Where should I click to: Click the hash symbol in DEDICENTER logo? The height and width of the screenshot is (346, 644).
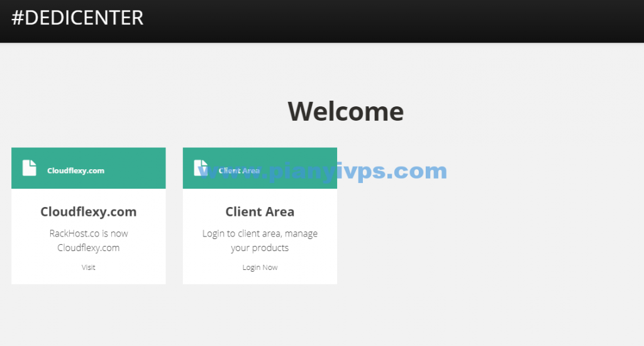[x=17, y=18]
